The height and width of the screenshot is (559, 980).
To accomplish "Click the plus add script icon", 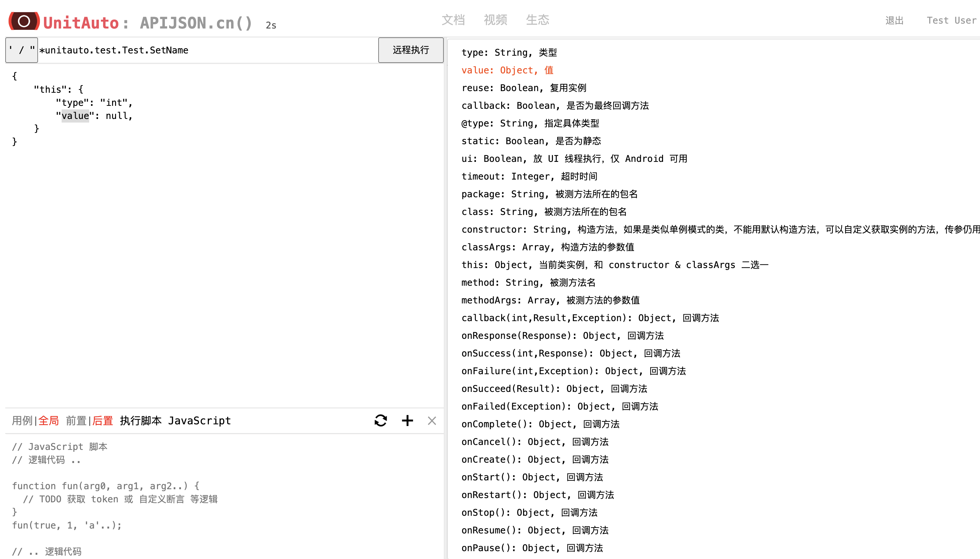I will 407,421.
